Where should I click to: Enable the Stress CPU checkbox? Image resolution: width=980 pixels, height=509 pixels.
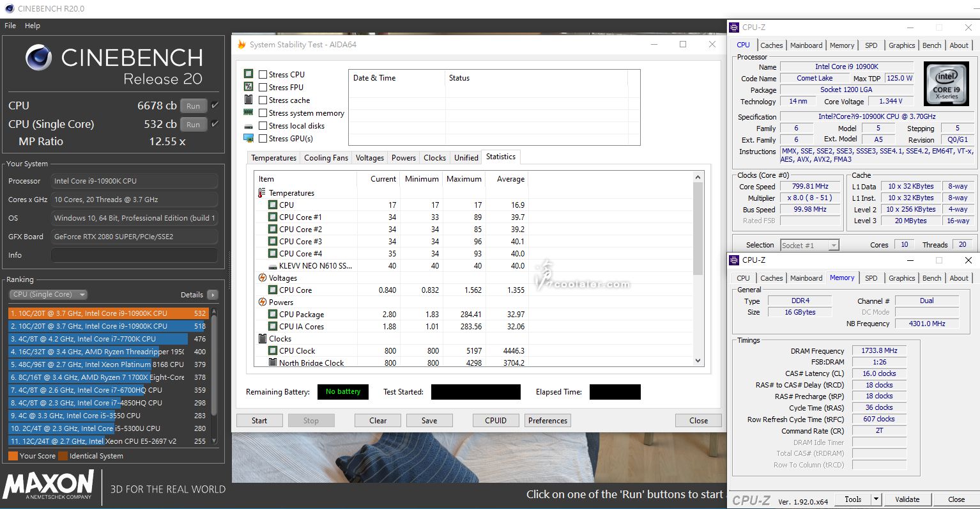coord(263,75)
